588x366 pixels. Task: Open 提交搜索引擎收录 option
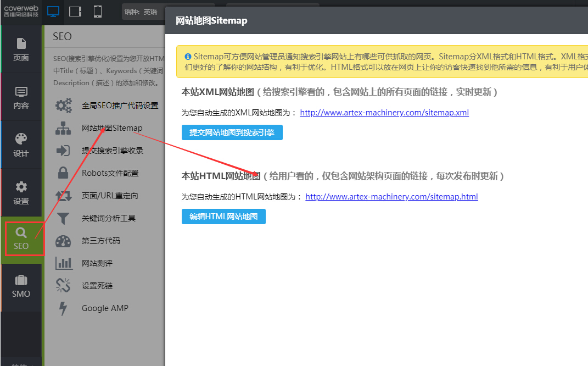click(x=113, y=151)
